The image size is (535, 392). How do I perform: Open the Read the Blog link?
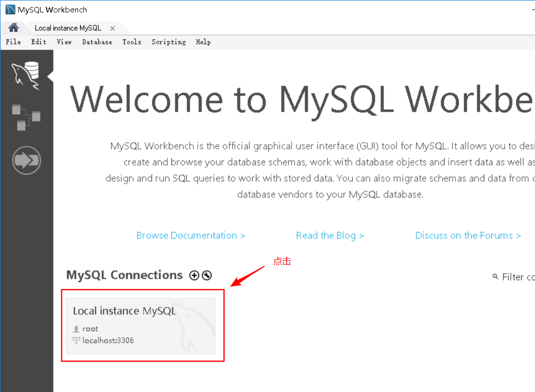330,235
